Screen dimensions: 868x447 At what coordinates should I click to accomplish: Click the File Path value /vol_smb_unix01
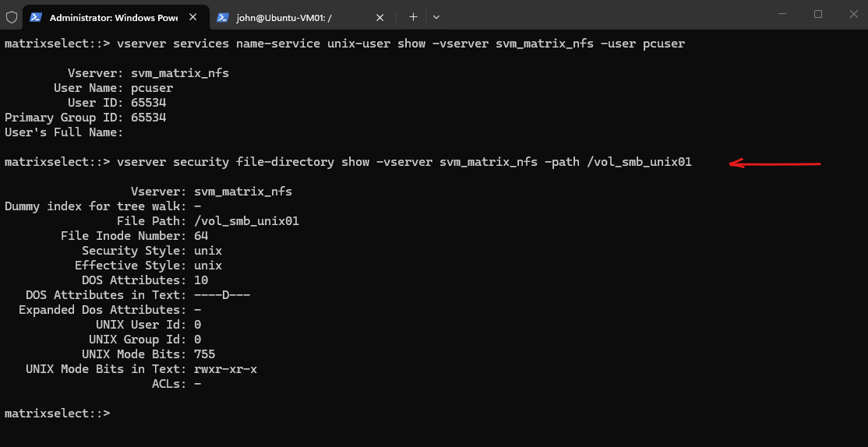pos(247,221)
